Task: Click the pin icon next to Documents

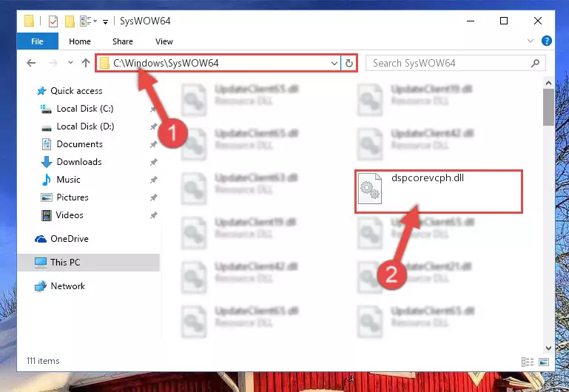Action: 153,144
